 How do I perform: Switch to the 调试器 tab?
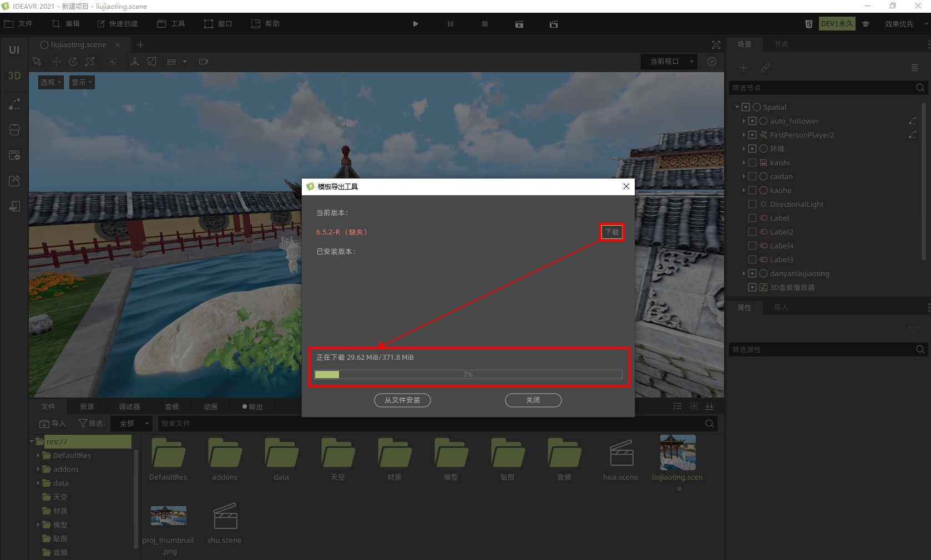tap(129, 406)
